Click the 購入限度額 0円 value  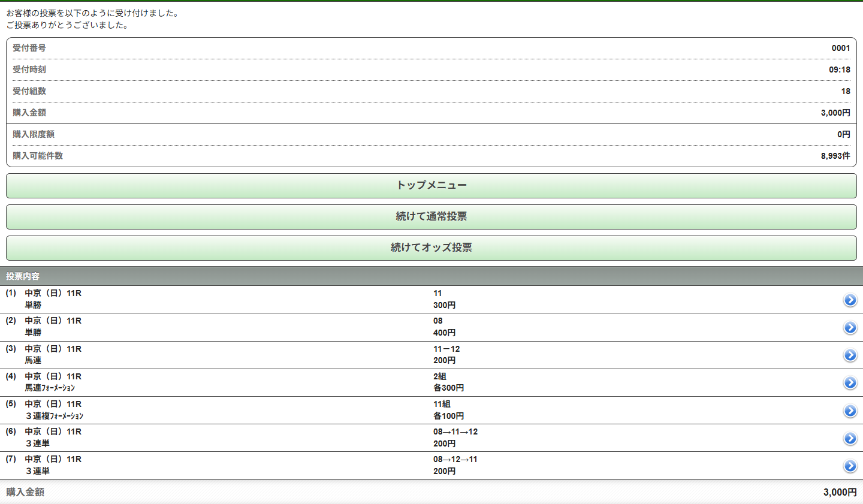pyautogui.click(x=843, y=134)
